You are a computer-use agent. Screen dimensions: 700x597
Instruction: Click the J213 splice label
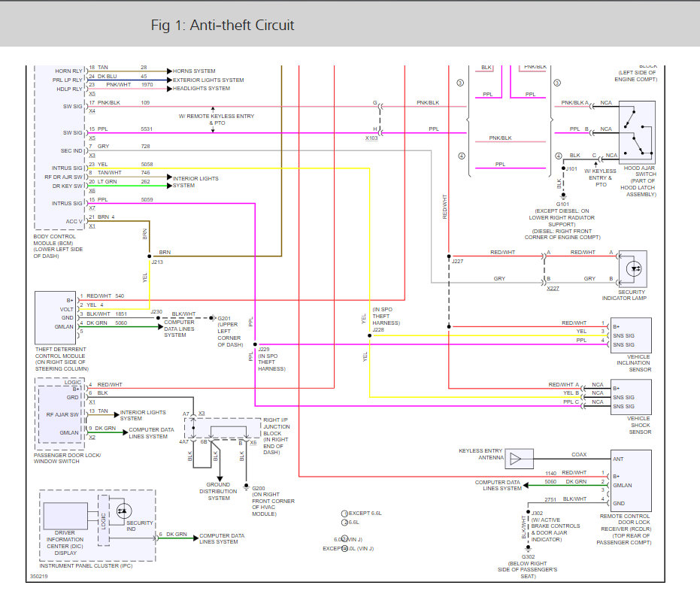[157, 262]
